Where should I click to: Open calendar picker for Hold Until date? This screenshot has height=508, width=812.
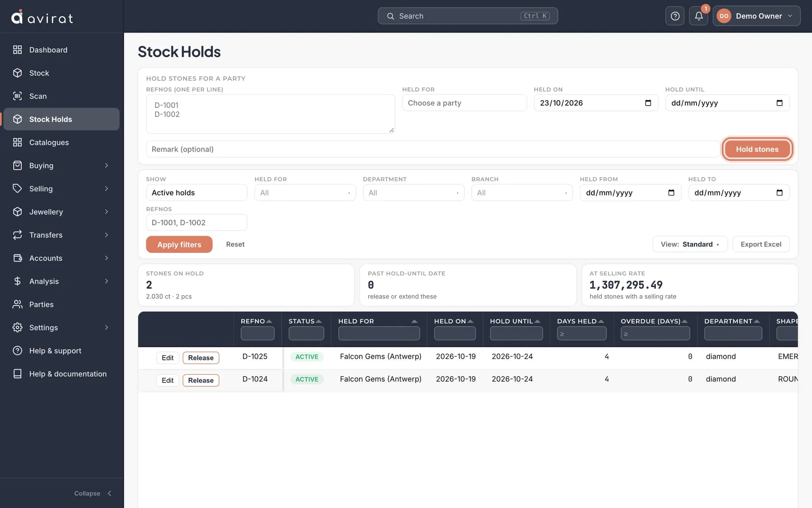click(x=779, y=103)
